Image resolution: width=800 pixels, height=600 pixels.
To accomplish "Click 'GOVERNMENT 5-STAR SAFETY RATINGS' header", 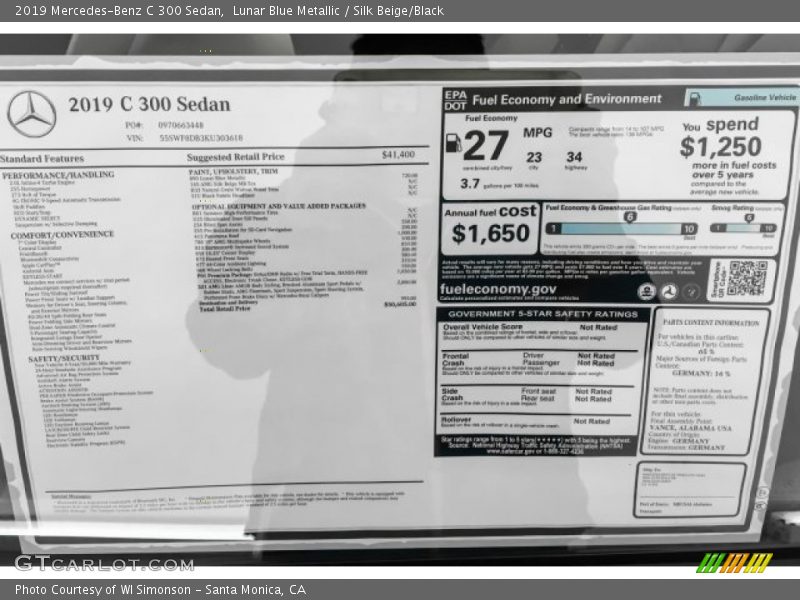I will 543,314.
